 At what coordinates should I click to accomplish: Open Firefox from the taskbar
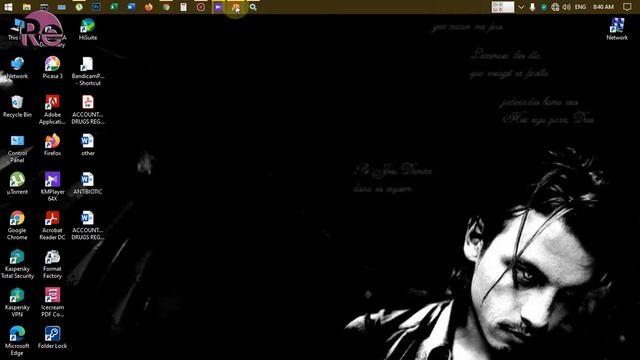tap(149, 7)
